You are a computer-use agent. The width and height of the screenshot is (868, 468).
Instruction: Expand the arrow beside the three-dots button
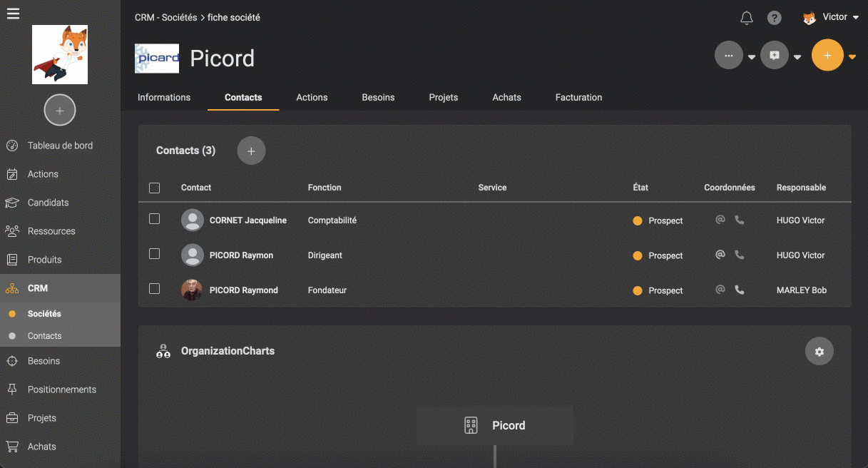tap(752, 58)
